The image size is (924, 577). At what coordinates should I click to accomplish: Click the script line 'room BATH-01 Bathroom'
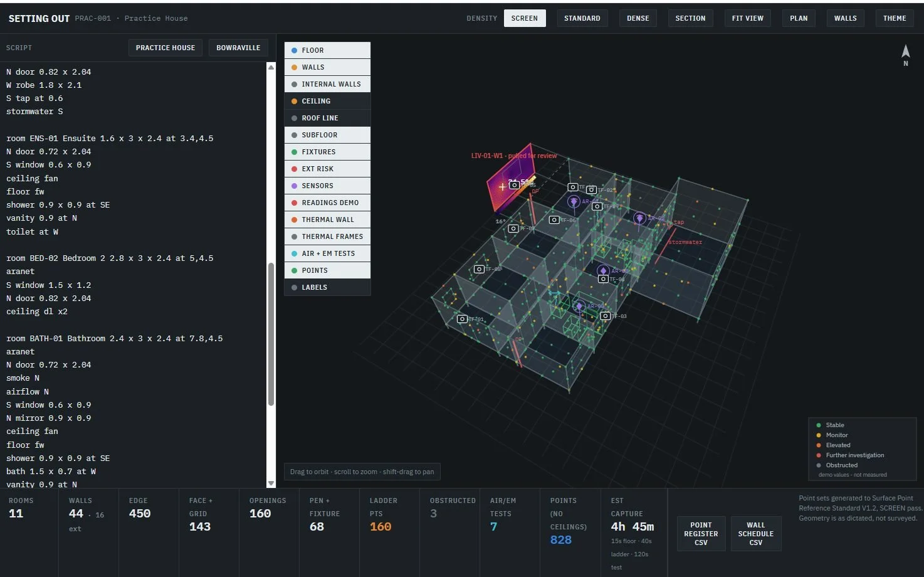pyautogui.click(x=115, y=338)
